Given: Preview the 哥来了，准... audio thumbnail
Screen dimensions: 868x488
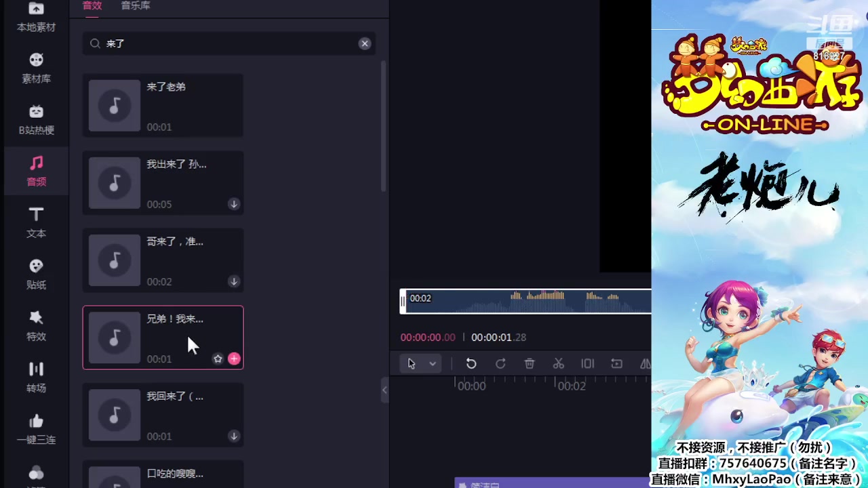Looking at the screenshot, I should 115,260.
